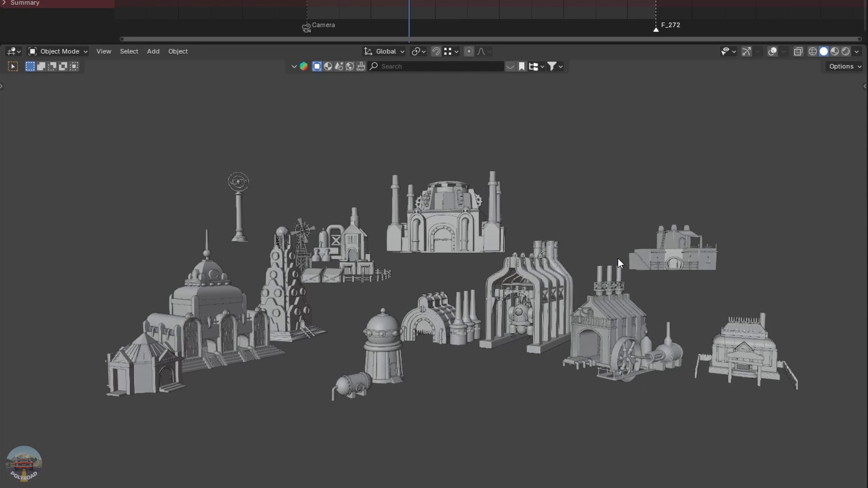Collapse the asset header chevron

(294, 66)
